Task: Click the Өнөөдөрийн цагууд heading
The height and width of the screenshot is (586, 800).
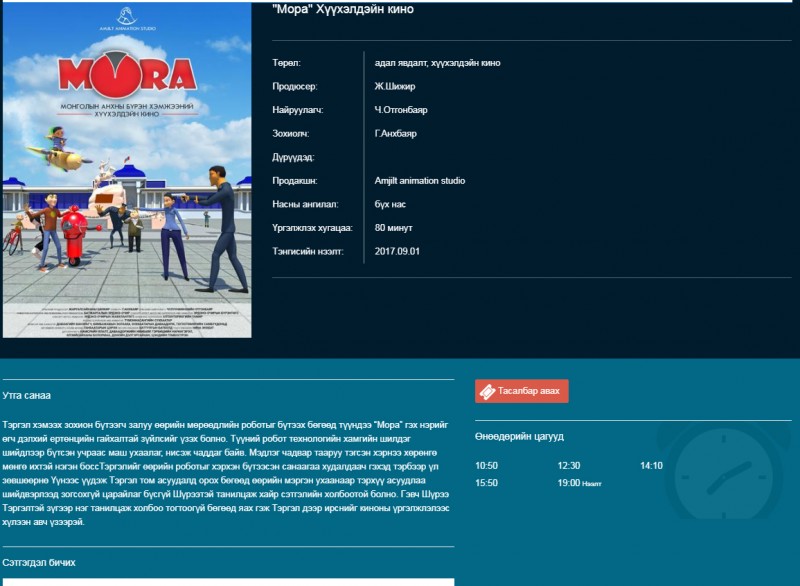Action: pos(519,437)
